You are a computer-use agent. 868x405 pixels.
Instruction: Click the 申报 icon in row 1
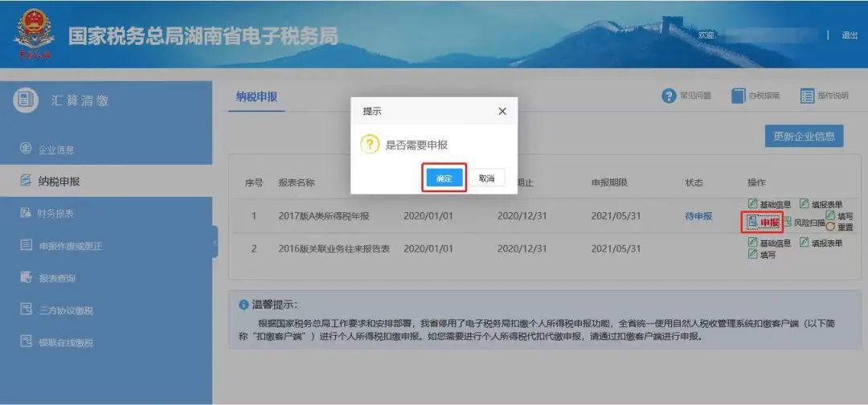tap(751, 221)
